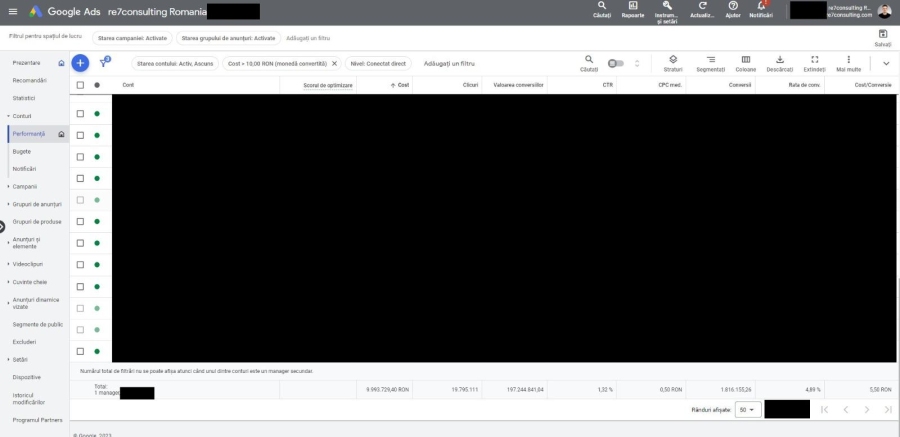The width and height of the screenshot is (900, 437).
Task: Open the hamburger main menu
Action: (x=13, y=11)
